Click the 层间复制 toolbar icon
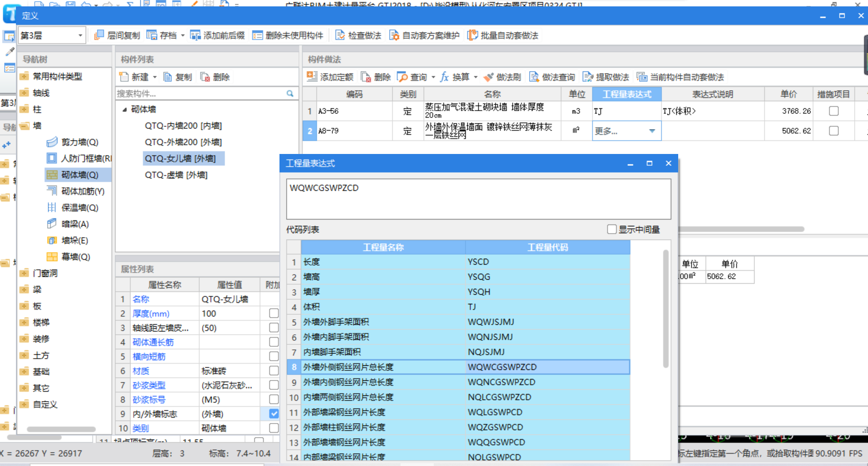 99,35
